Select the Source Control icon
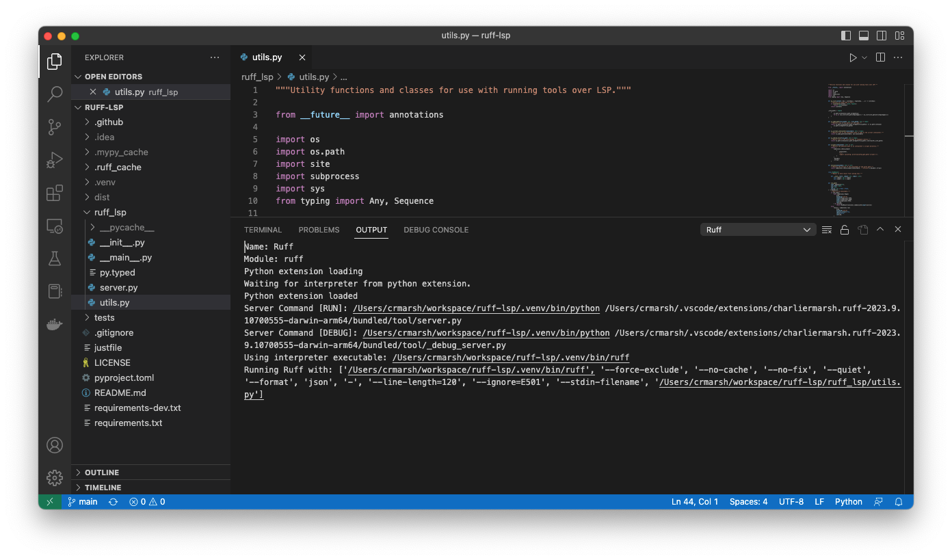This screenshot has height=560, width=952. point(55,127)
